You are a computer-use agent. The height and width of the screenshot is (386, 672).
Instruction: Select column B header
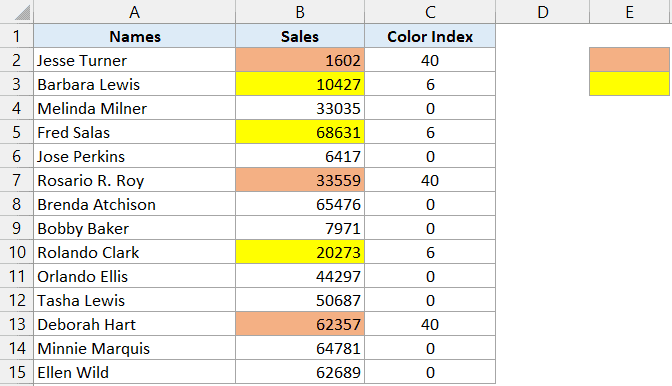click(x=300, y=12)
